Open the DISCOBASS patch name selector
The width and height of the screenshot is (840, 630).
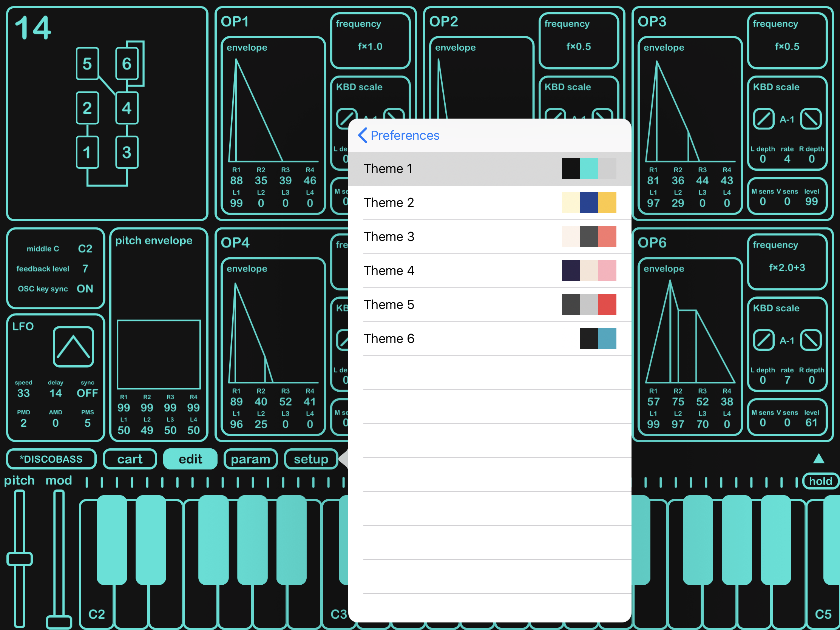tap(51, 459)
